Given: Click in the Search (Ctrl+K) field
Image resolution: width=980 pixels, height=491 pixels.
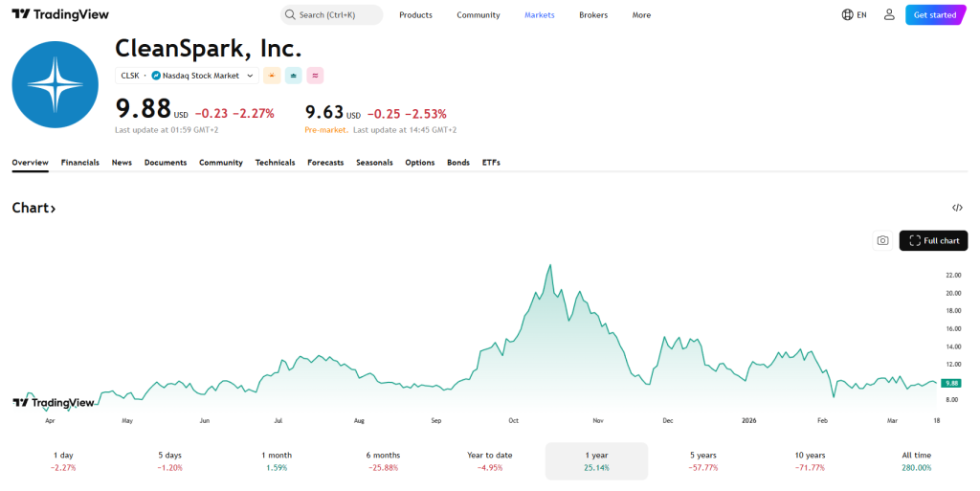Looking at the screenshot, I should [332, 15].
